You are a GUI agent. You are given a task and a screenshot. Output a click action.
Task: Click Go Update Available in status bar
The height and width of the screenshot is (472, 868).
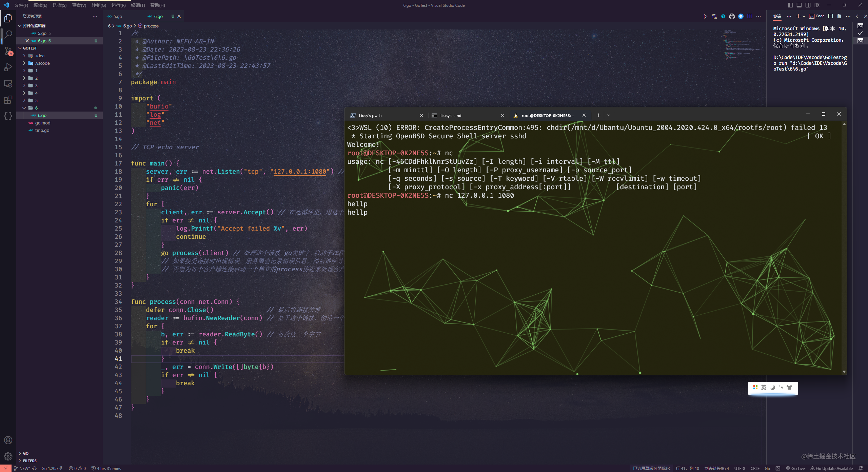coord(831,468)
